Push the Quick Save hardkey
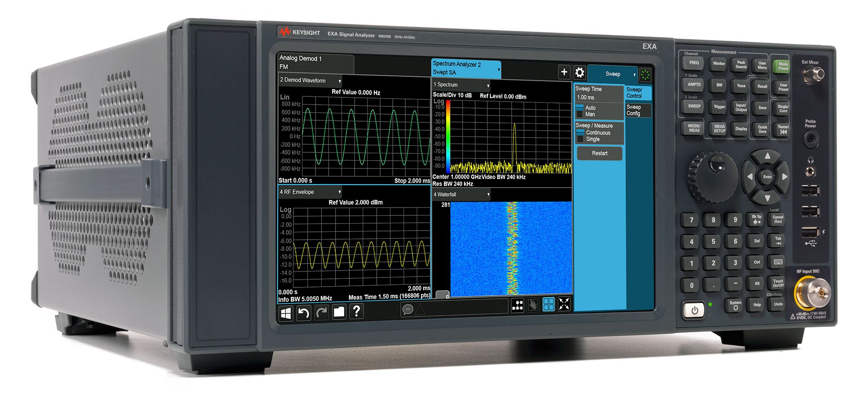 762,129
